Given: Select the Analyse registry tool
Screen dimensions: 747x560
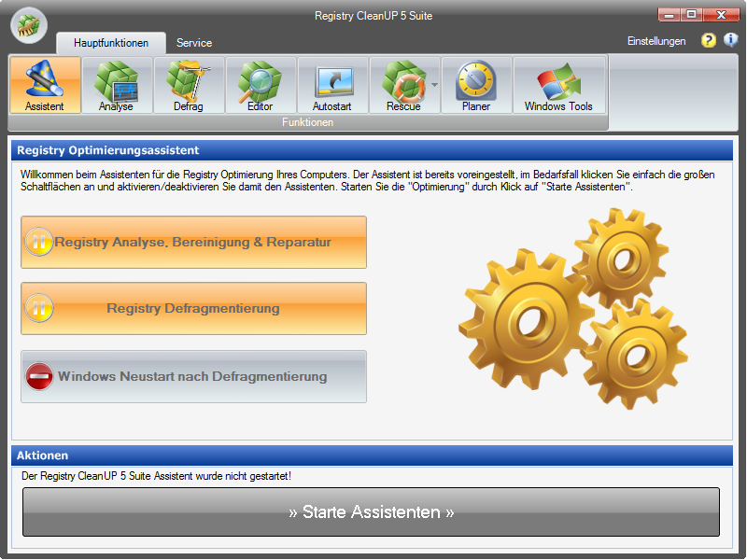Looking at the screenshot, I should coord(116,85).
